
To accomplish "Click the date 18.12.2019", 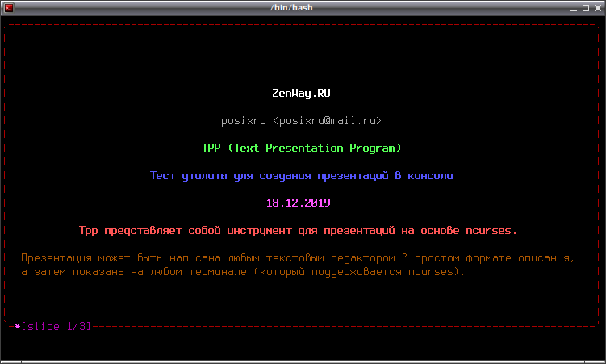I will (299, 203).
